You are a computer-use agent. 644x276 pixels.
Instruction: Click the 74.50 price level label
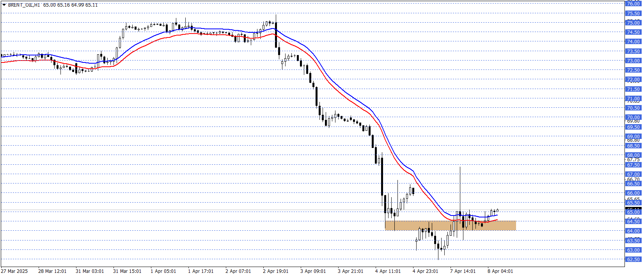[633, 32]
